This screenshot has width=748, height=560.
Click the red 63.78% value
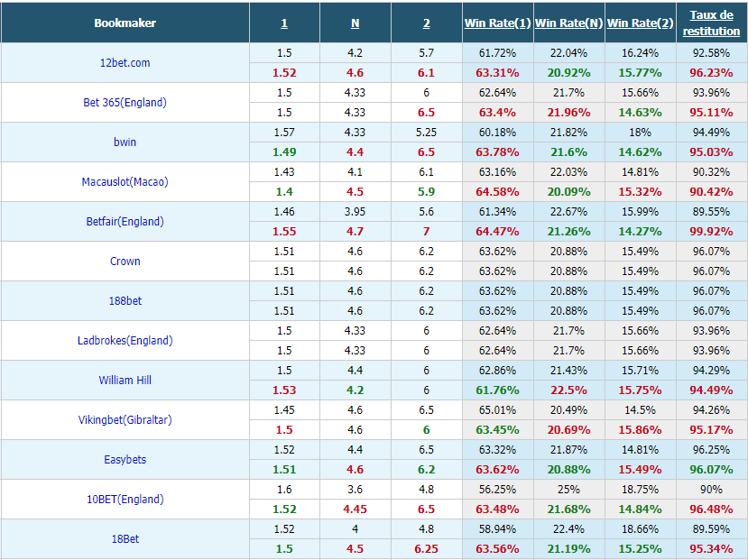point(497,152)
